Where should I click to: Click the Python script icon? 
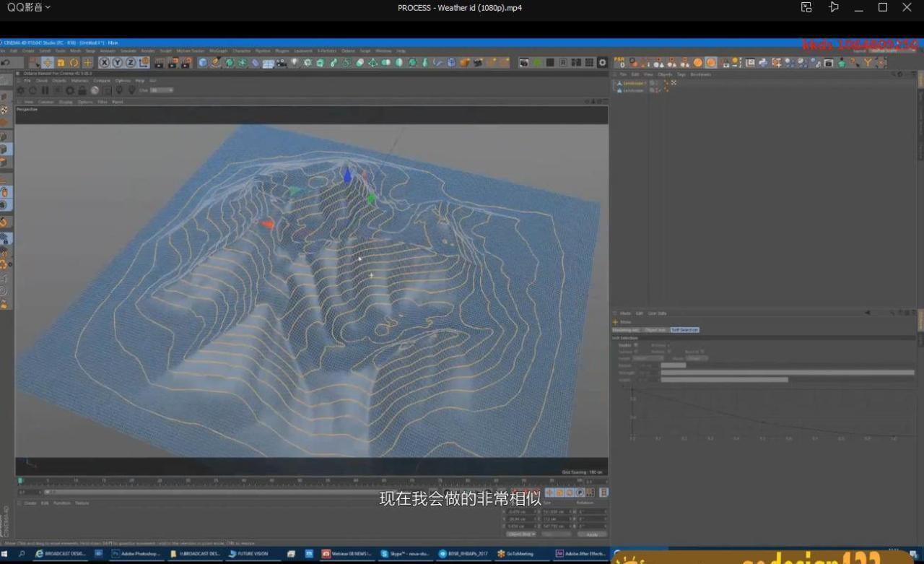(x=763, y=63)
